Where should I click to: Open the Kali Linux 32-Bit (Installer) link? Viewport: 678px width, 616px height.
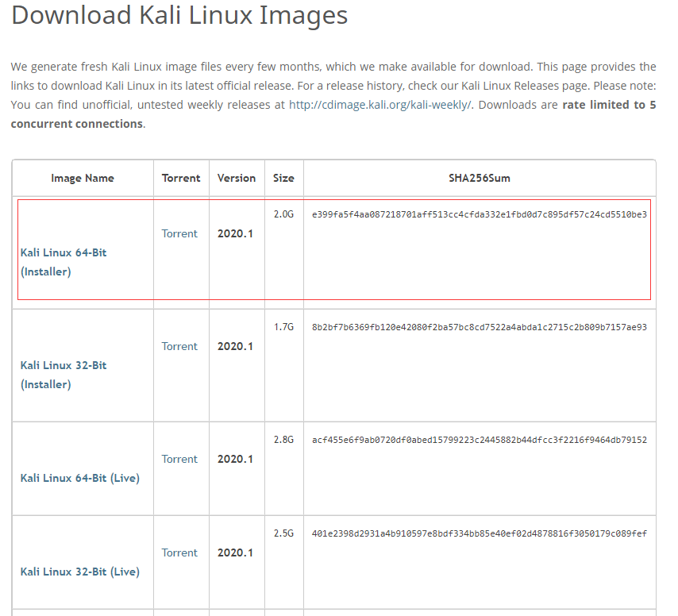pyautogui.click(x=64, y=375)
